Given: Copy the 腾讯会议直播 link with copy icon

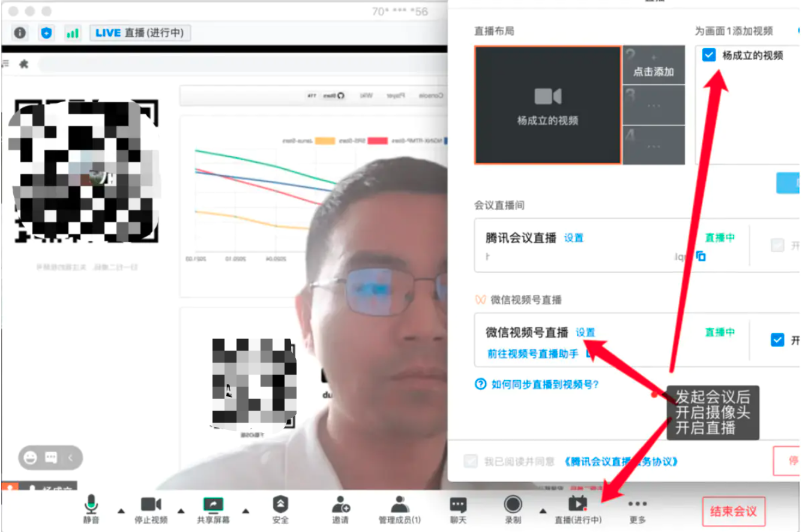Looking at the screenshot, I should 701,256.
